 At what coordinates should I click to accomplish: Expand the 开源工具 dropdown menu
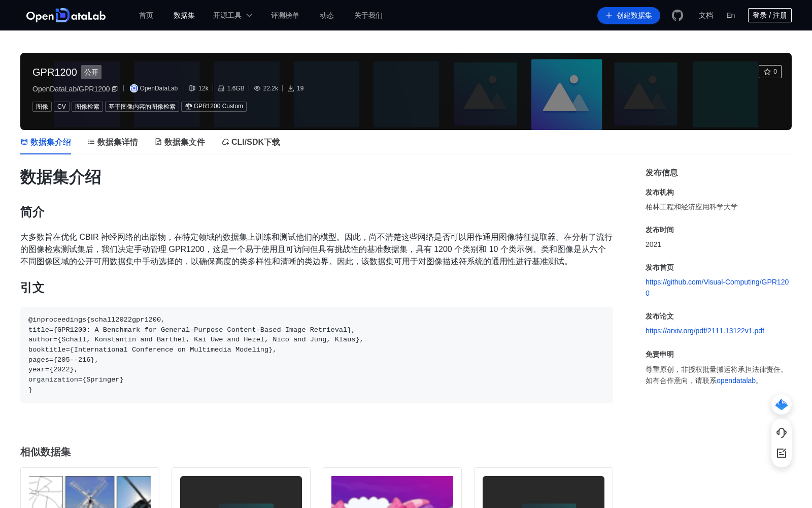coord(232,15)
